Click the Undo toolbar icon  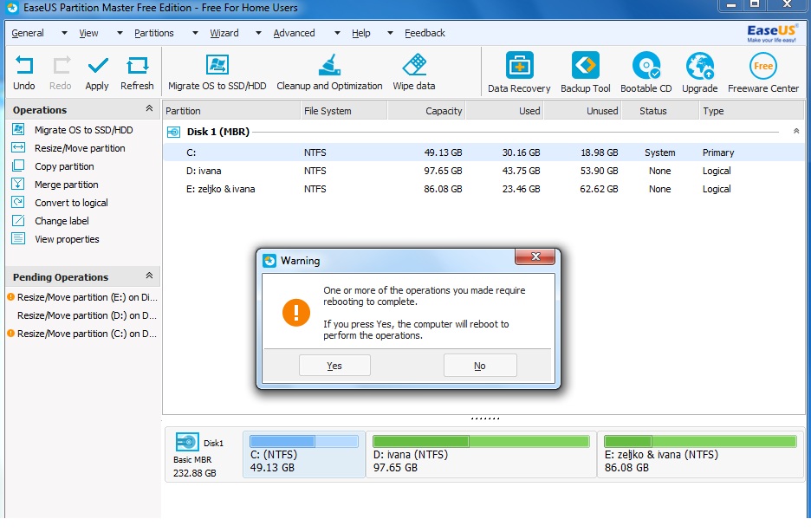pos(24,66)
